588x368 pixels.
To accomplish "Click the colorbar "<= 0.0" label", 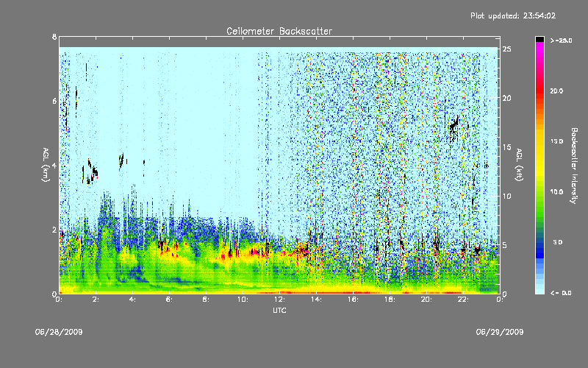I will point(561,293).
